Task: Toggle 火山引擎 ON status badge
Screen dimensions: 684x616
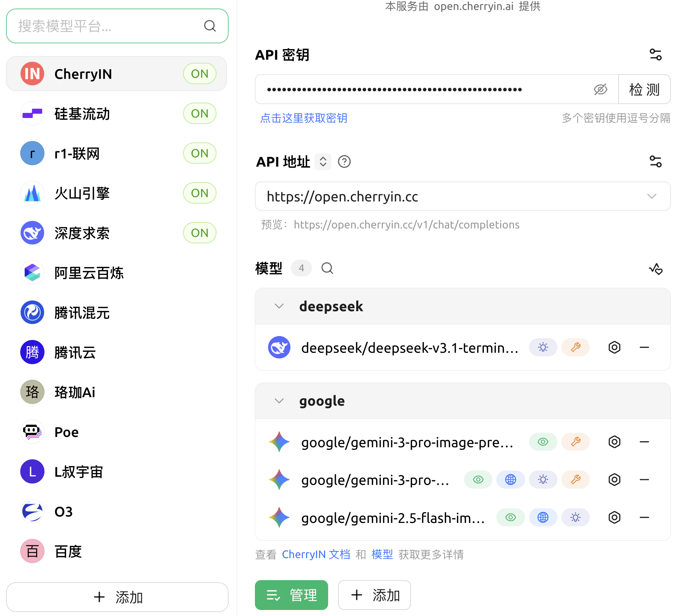Action: (200, 193)
